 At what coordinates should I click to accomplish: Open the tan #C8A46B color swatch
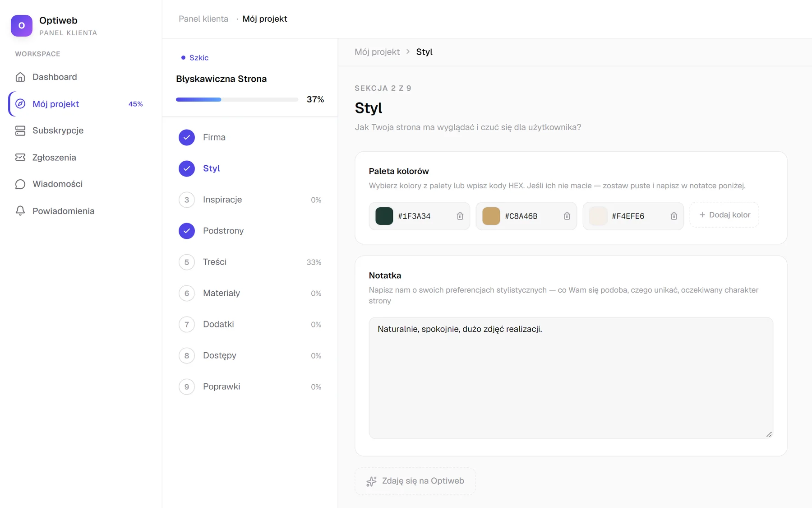click(x=491, y=216)
